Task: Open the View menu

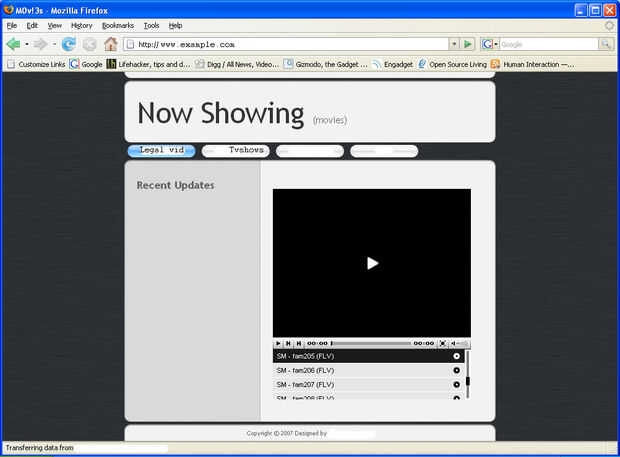Action: pyautogui.click(x=55, y=26)
